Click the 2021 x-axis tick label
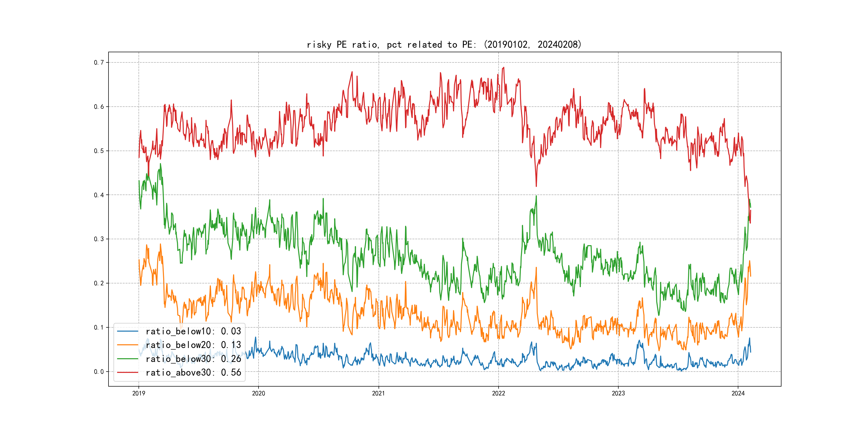Screen dimensions: 868x434 [378, 393]
